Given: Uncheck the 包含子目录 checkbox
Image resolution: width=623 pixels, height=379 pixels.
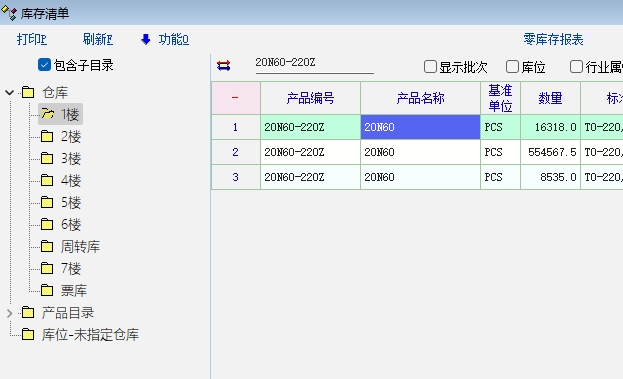Looking at the screenshot, I should pos(44,65).
